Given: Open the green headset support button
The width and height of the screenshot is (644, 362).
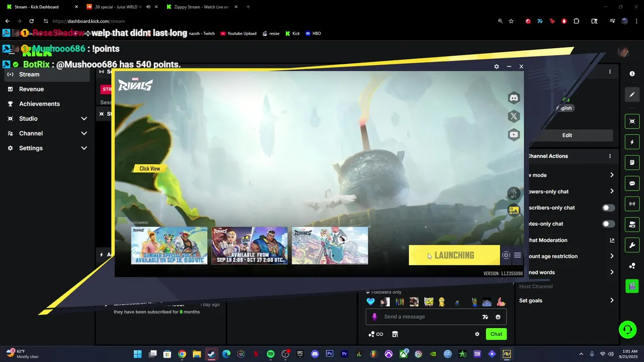Looking at the screenshot, I should pos(627,329).
